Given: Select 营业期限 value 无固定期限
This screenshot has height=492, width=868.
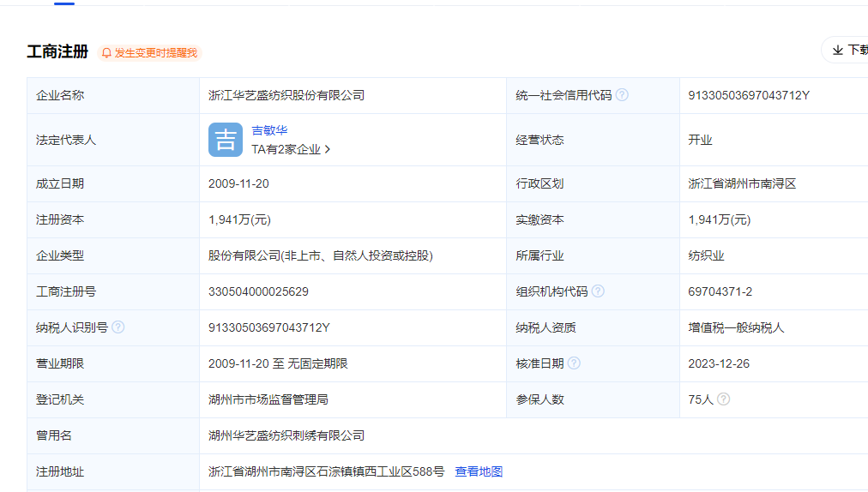Looking at the screenshot, I should pyautogui.click(x=317, y=363).
